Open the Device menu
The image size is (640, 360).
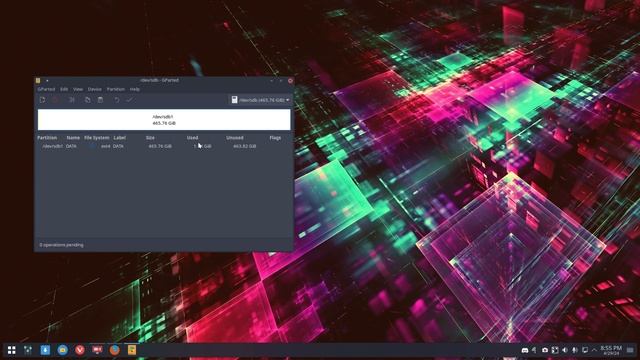click(94, 89)
